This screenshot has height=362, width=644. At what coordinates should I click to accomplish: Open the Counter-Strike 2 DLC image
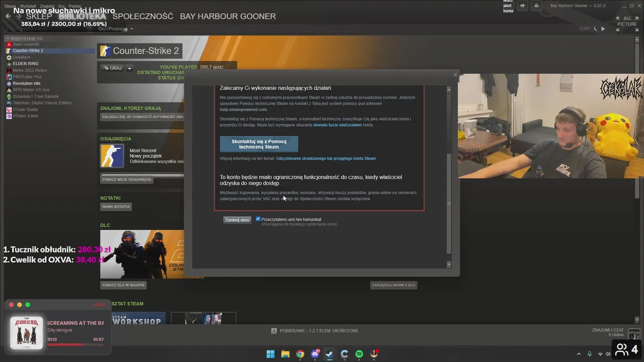pos(142,254)
